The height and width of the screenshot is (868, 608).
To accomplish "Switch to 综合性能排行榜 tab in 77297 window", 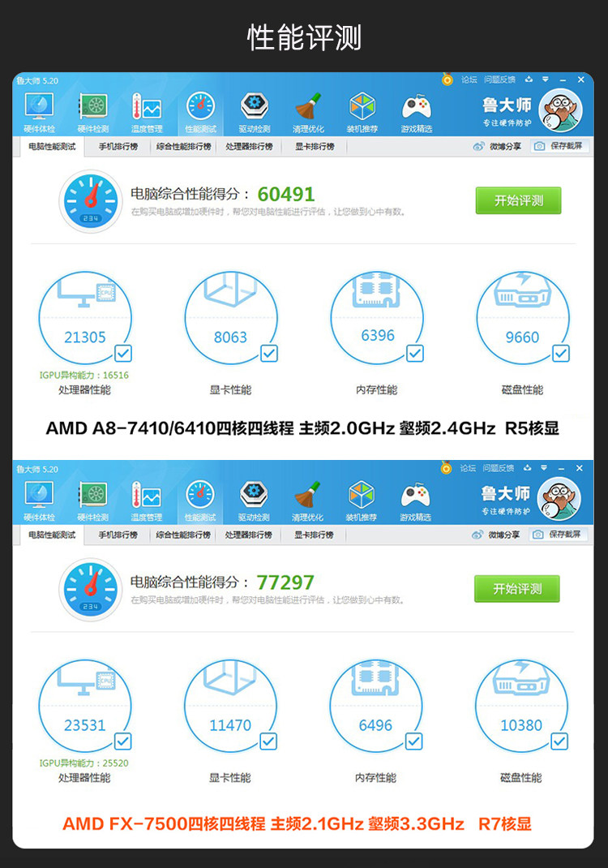I will point(183,535).
